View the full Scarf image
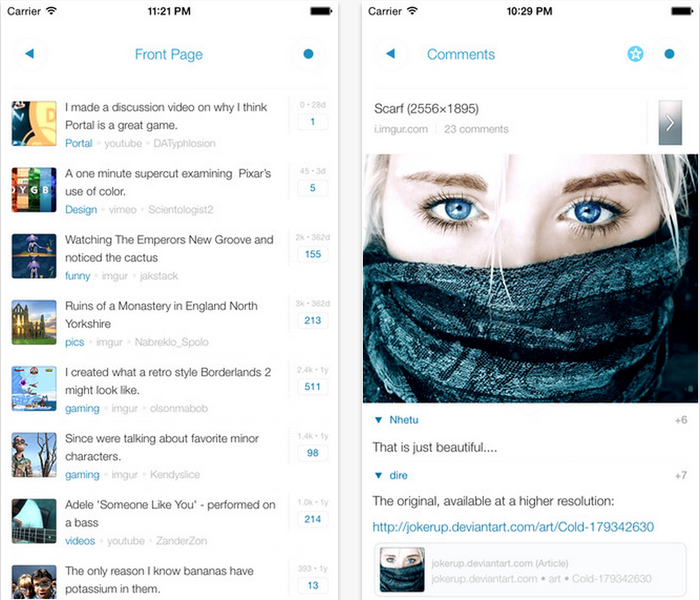 click(530, 278)
